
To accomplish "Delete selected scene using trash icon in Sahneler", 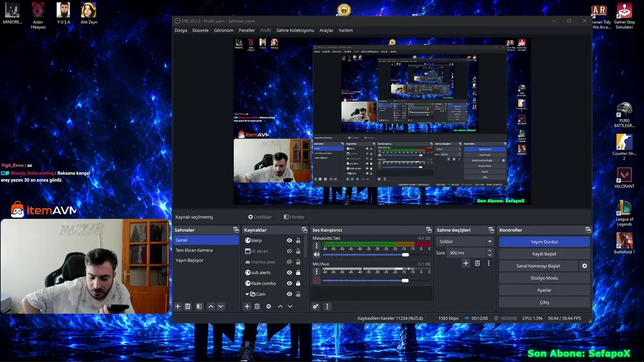I will click(x=188, y=306).
